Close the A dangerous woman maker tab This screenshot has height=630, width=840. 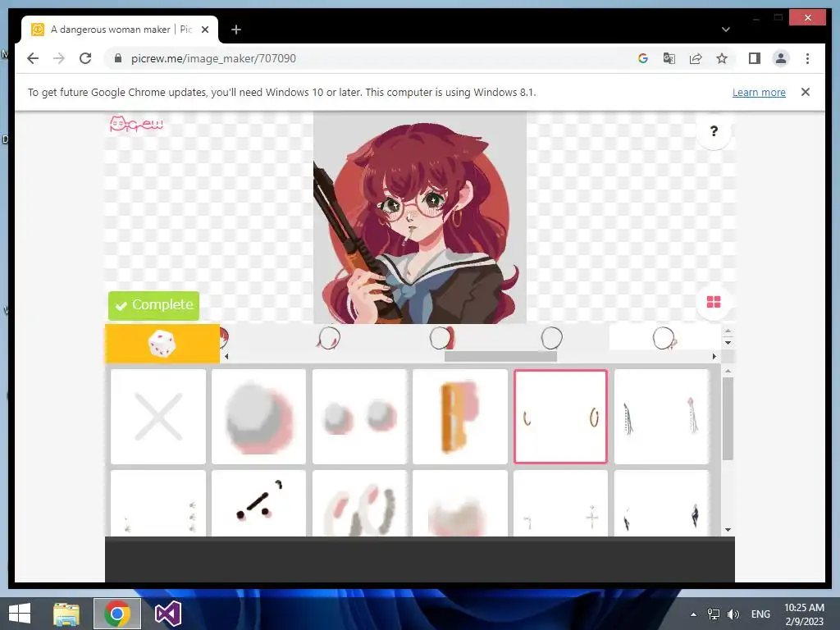(x=204, y=30)
